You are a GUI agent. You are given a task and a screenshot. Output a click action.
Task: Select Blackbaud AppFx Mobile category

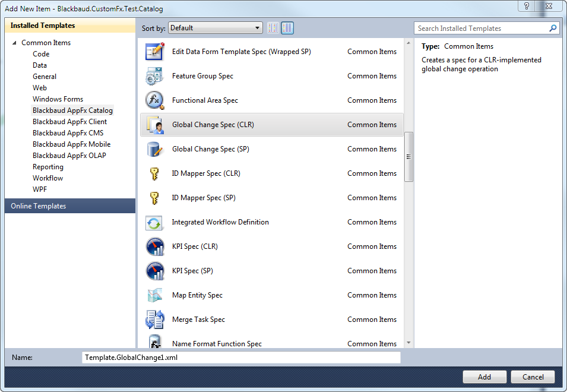pyautogui.click(x=72, y=144)
